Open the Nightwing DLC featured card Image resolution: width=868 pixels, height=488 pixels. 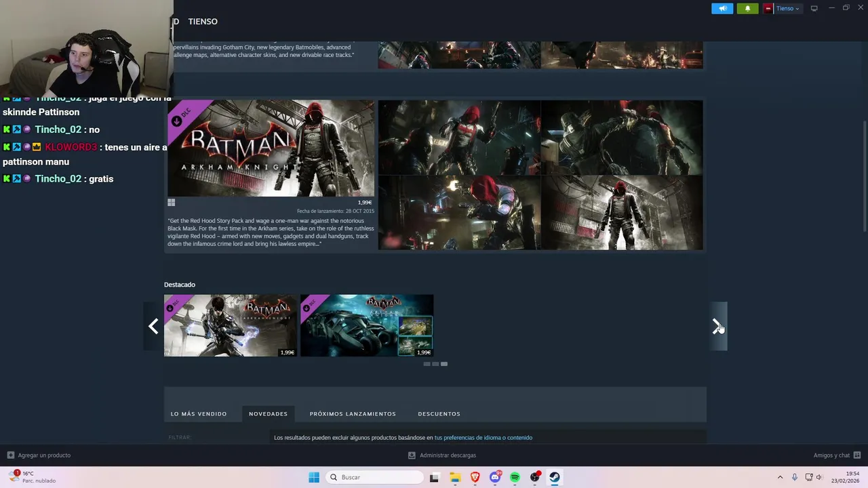(x=231, y=325)
